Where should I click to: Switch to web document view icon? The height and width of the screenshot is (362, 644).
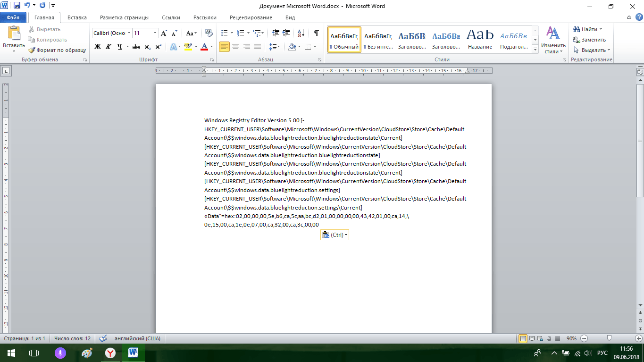coord(541,338)
